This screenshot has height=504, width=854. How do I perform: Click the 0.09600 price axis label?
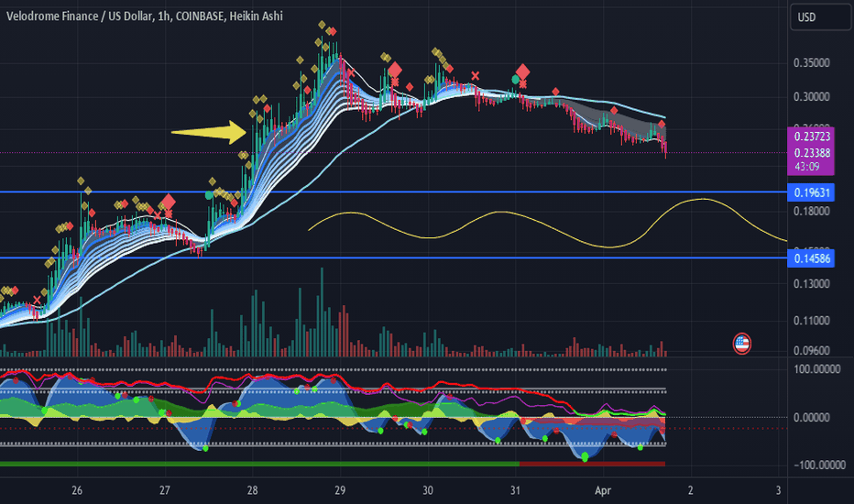tap(812, 350)
